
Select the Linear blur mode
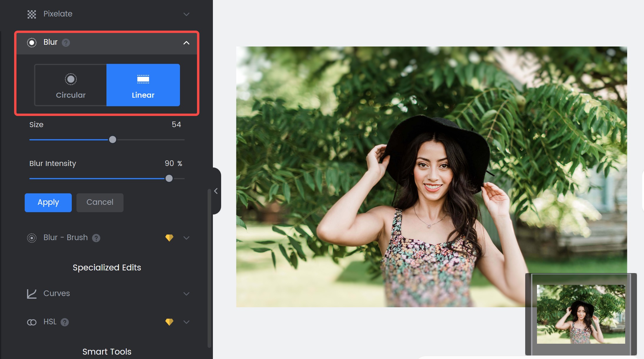click(143, 85)
